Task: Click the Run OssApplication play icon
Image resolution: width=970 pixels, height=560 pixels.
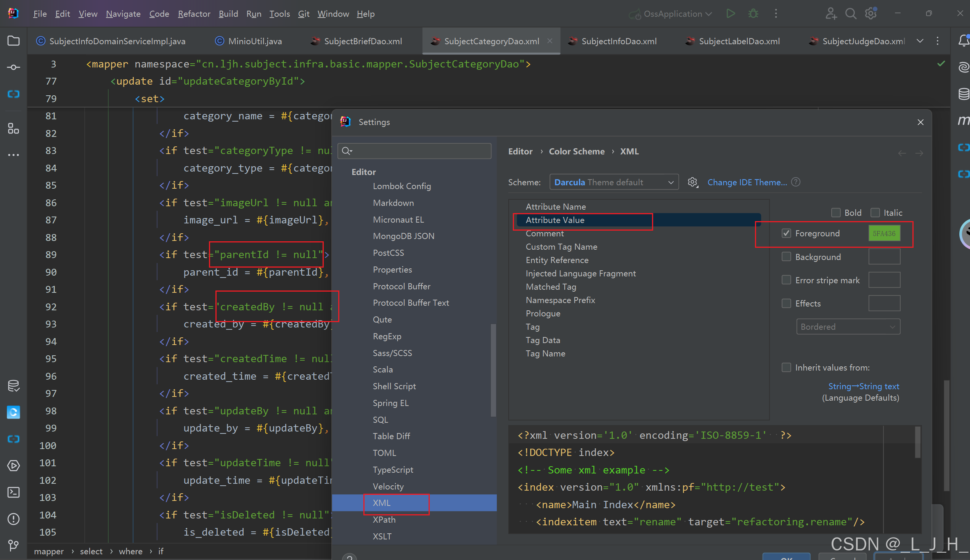Action: tap(731, 14)
